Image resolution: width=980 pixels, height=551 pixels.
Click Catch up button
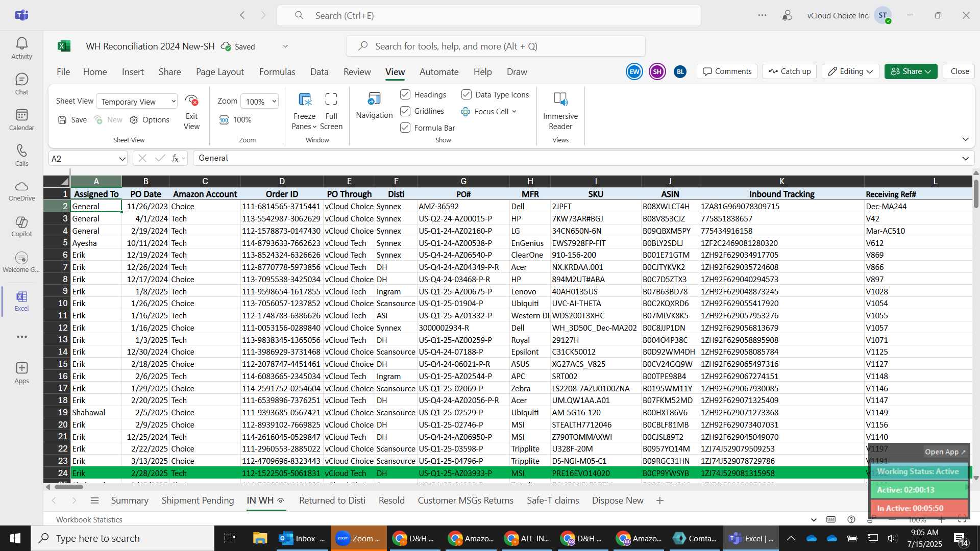(790, 71)
